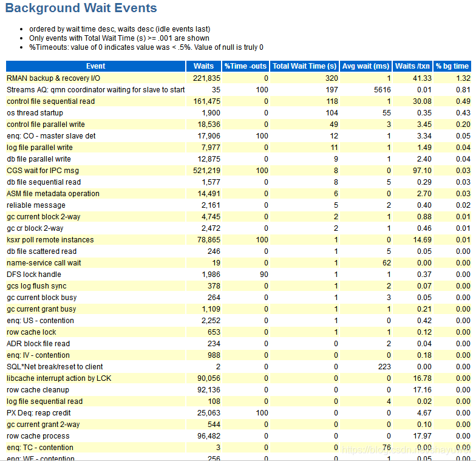Viewport: 476px width, 461px height.
Task: Click waits per txn value 30.08
Action: tap(422, 101)
